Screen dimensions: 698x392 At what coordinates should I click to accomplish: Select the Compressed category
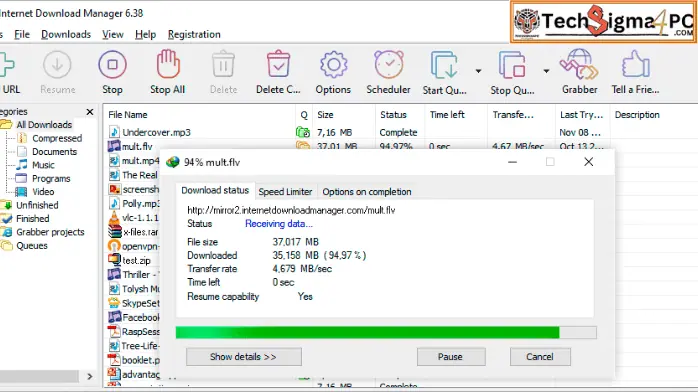click(57, 138)
